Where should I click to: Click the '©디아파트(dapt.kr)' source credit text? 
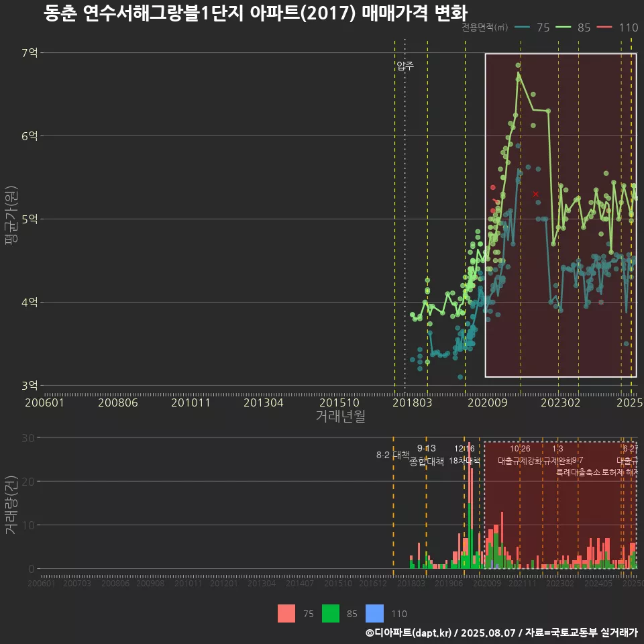(409, 633)
